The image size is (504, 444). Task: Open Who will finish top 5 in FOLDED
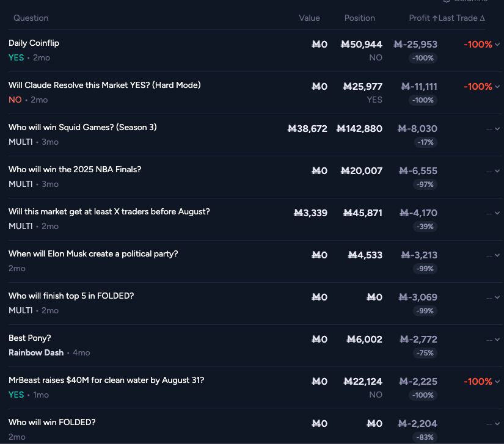71,296
